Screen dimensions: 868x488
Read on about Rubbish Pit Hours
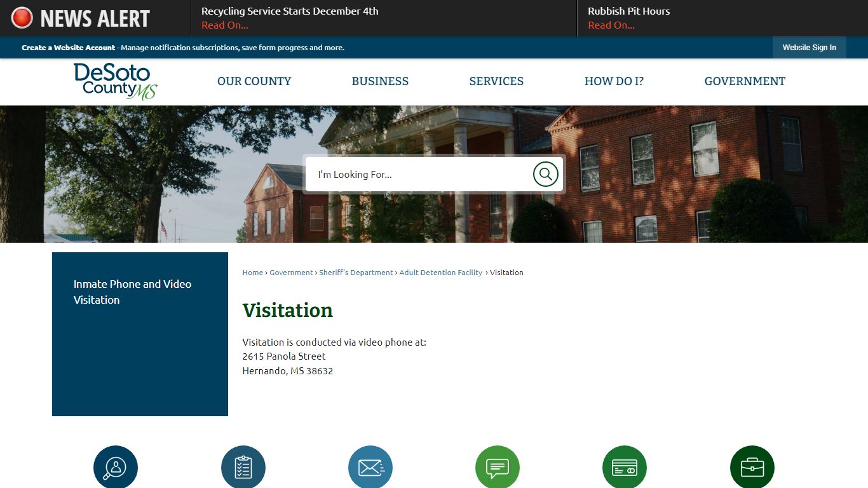pyautogui.click(x=611, y=25)
